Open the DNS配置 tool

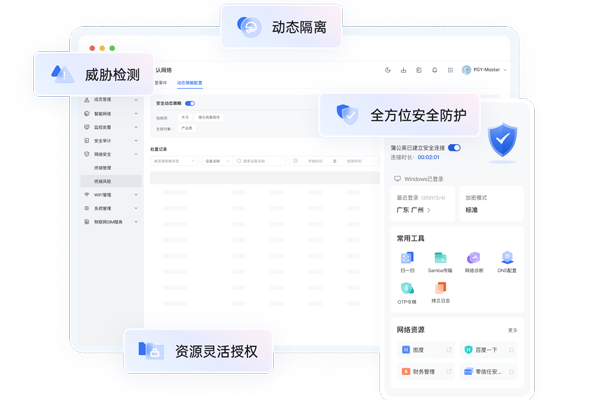507,259
